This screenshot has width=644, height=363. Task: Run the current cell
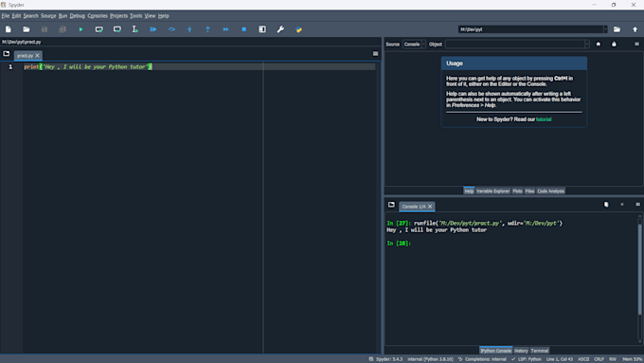99,29
